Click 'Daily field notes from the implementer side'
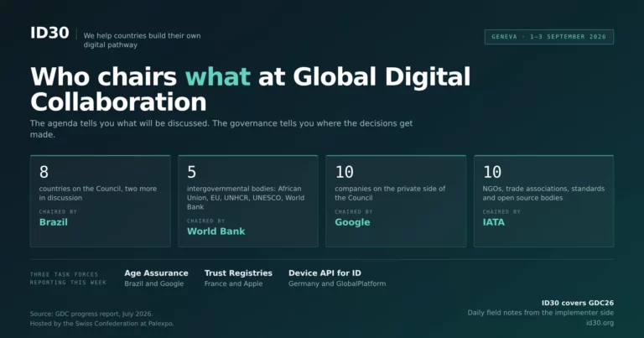 point(541,313)
